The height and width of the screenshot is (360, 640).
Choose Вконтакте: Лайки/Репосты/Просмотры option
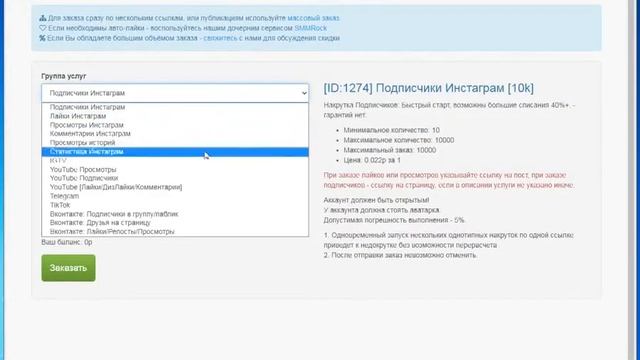(x=175, y=231)
